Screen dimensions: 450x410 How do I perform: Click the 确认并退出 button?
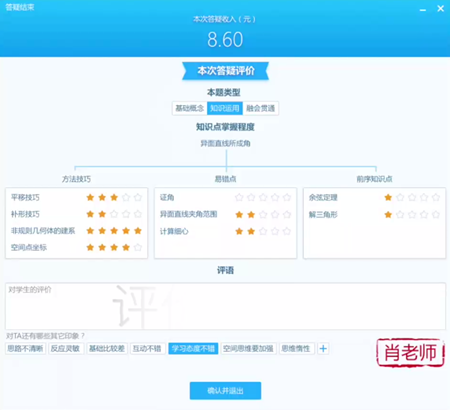[x=225, y=391]
